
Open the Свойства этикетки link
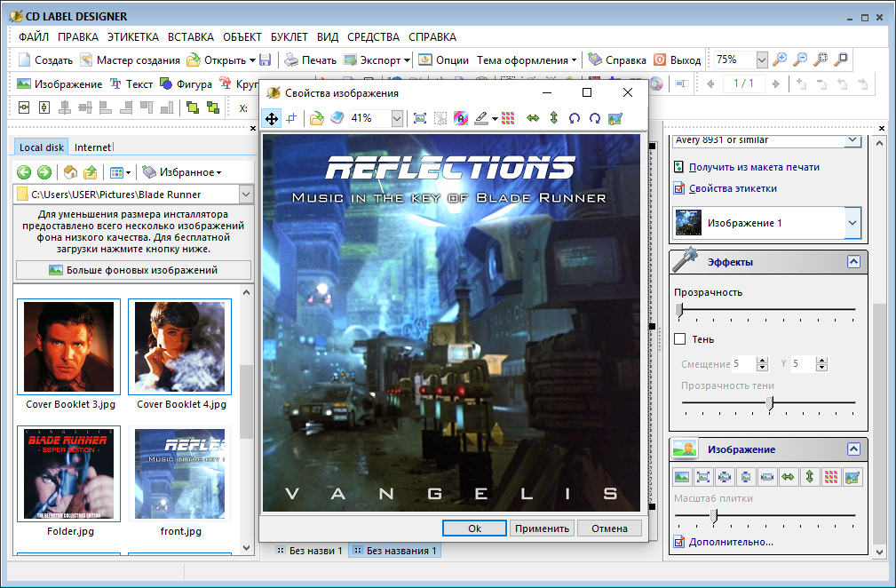[x=733, y=188]
